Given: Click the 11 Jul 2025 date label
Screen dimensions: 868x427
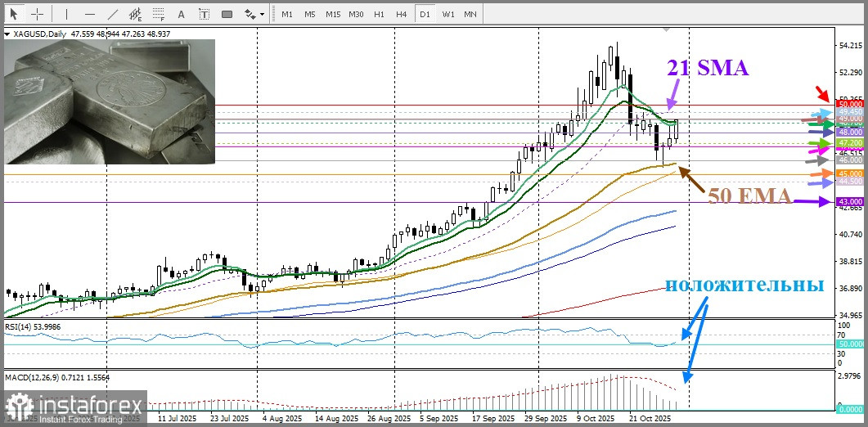Looking at the screenshot, I should [178, 419].
